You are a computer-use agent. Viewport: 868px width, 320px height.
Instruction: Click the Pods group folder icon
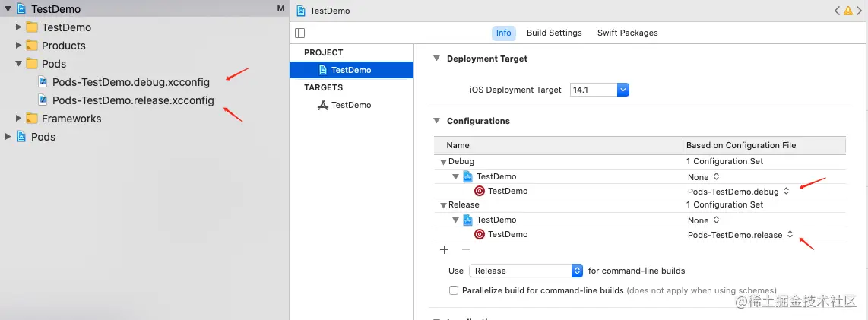pyautogui.click(x=32, y=64)
